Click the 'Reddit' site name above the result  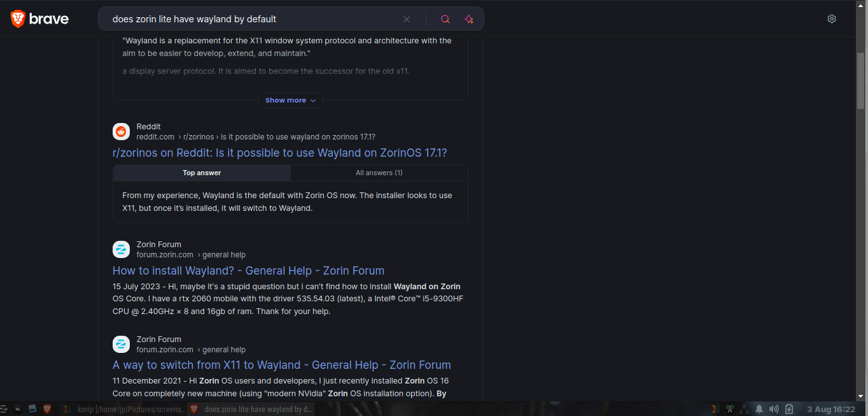point(149,127)
